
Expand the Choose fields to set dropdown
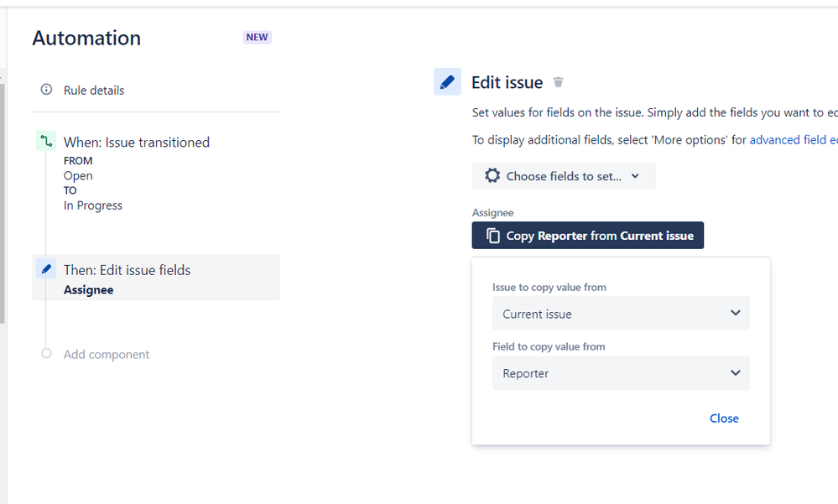pyautogui.click(x=564, y=176)
